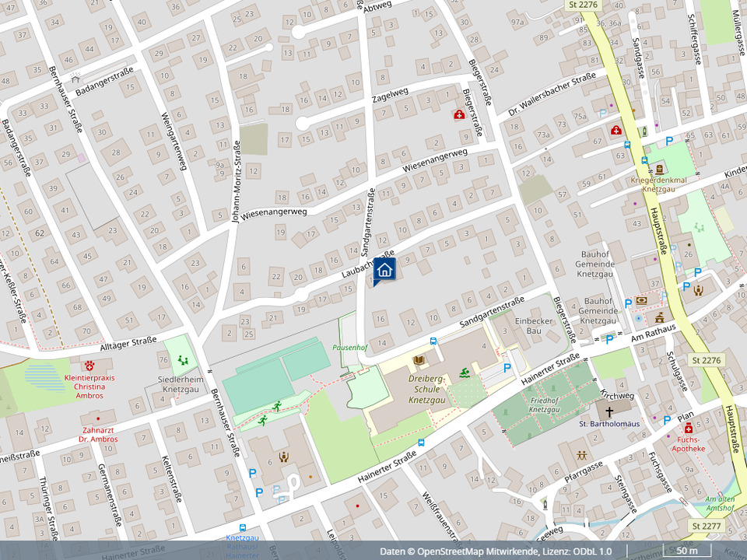Click the red first-aid icon on Biegerstraße
Viewport: 747px width, 560px height.
(x=459, y=115)
